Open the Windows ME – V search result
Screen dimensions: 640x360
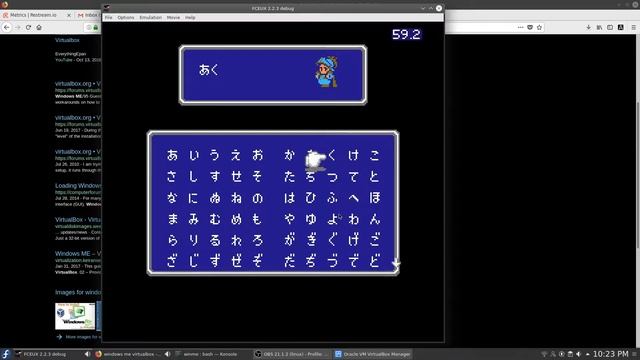click(x=78, y=253)
